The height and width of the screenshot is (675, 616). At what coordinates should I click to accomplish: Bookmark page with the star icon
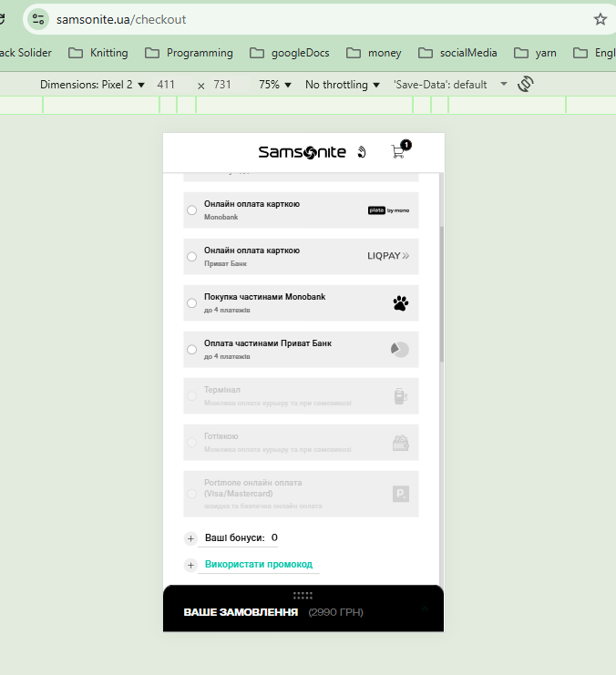tap(601, 19)
